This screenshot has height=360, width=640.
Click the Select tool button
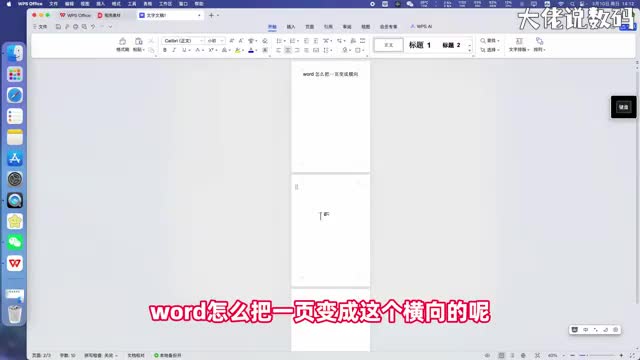489,50
